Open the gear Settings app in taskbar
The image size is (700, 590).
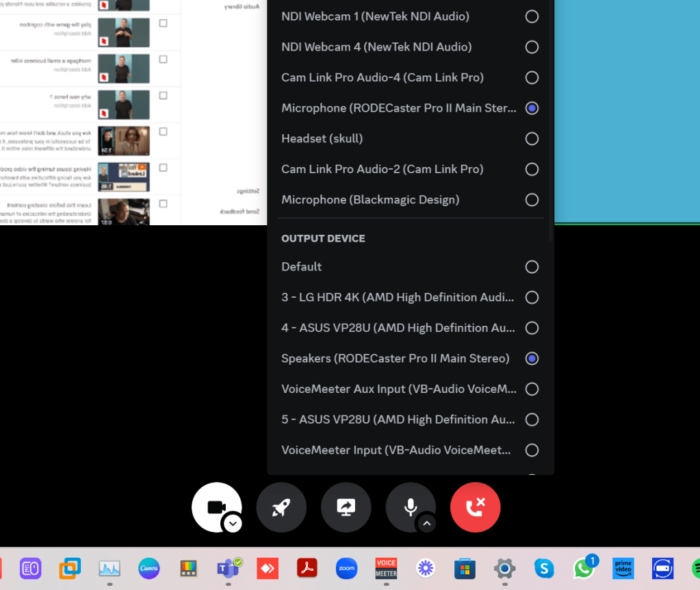coord(504,568)
